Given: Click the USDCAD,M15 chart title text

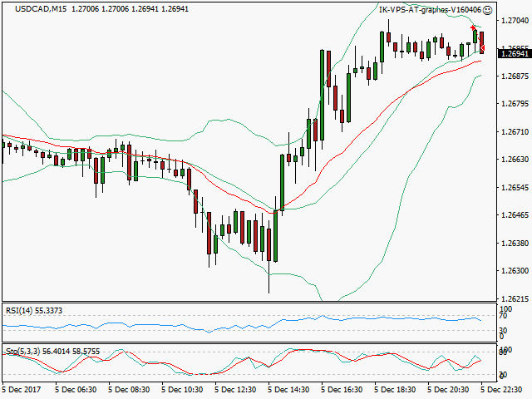Looking at the screenshot, I should [x=32, y=9].
